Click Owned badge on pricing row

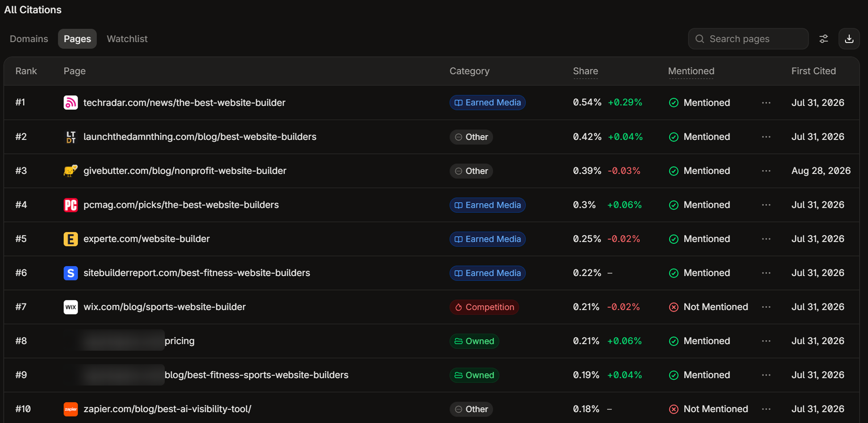(474, 341)
